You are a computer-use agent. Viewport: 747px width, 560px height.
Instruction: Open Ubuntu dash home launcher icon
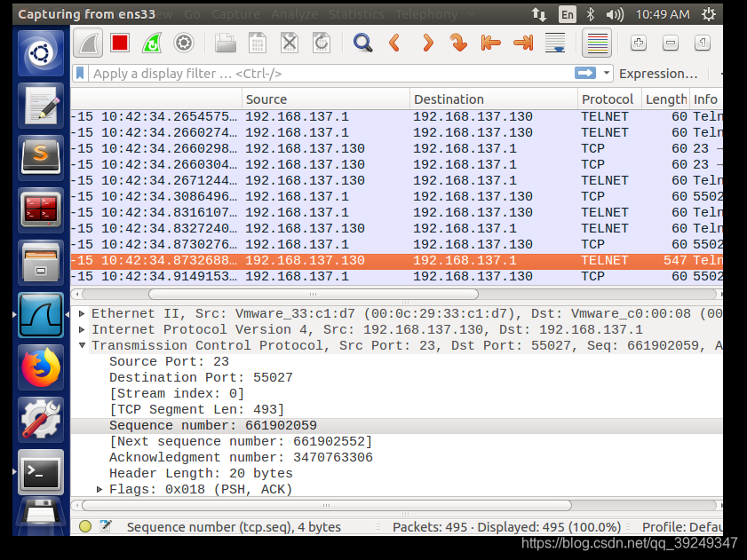point(41,53)
